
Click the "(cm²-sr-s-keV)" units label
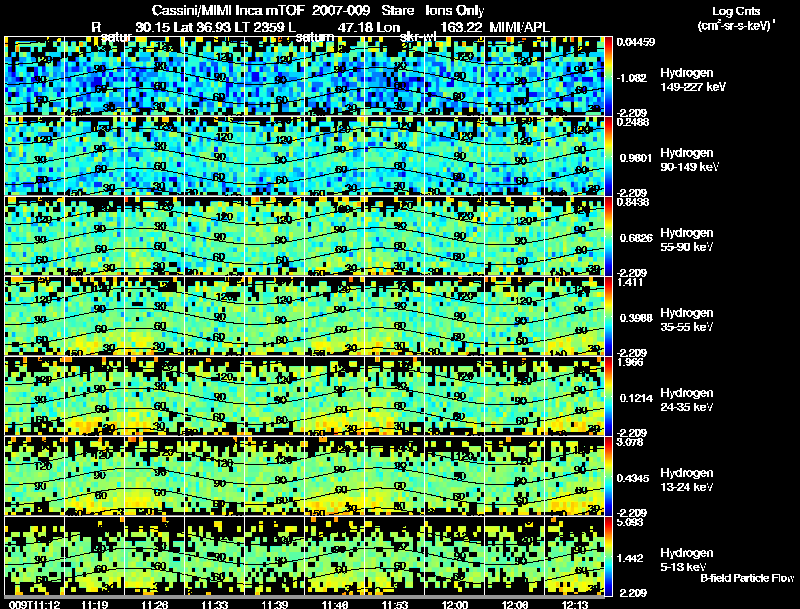click(735, 26)
